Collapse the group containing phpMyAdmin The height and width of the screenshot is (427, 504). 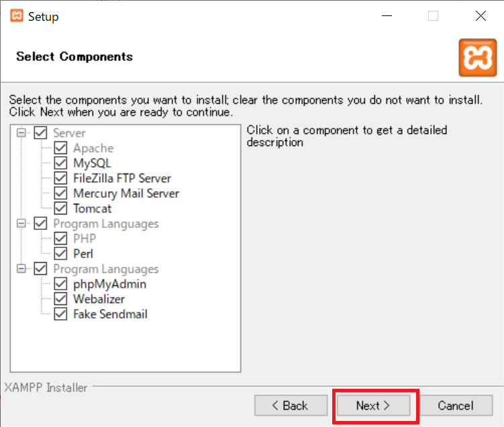[x=21, y=268]
